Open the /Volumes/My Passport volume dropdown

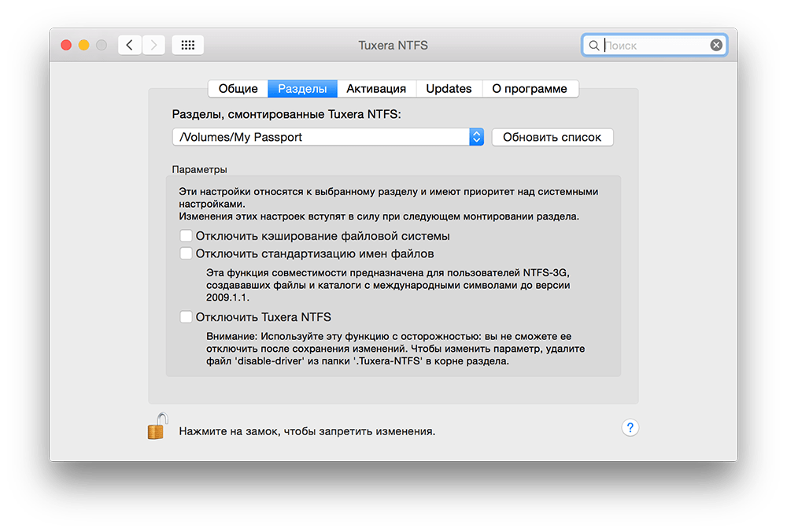coord(327,137)
